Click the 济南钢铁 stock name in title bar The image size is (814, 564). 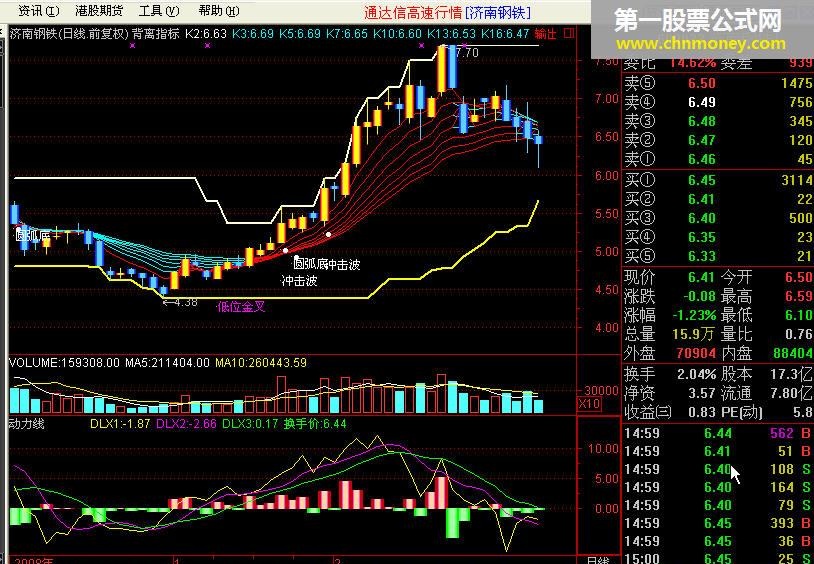pyautogui.click(x=499, y=12)
